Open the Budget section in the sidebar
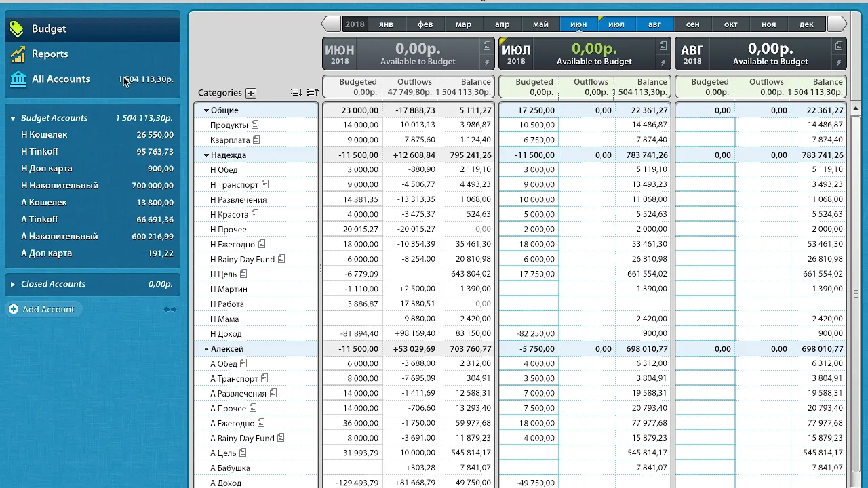Screen dimensions: 868x488 (x=93, y=28)
